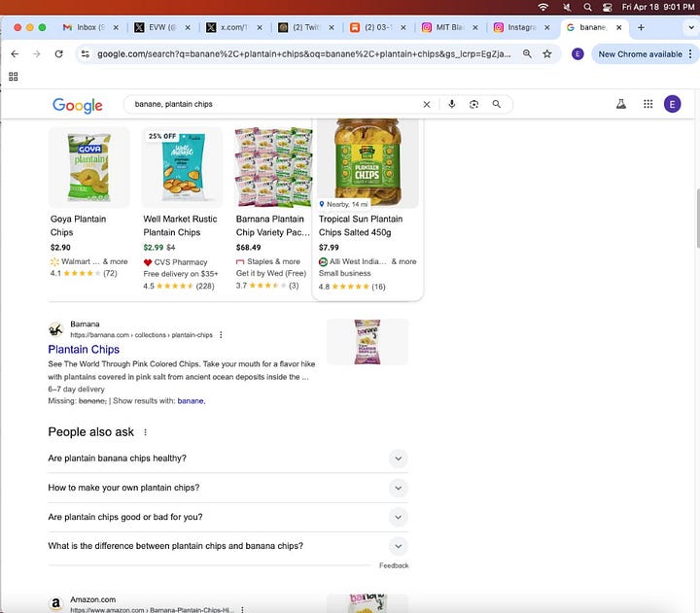
Task: Show results with 'banane' link
Action: [x=192, y=401]
